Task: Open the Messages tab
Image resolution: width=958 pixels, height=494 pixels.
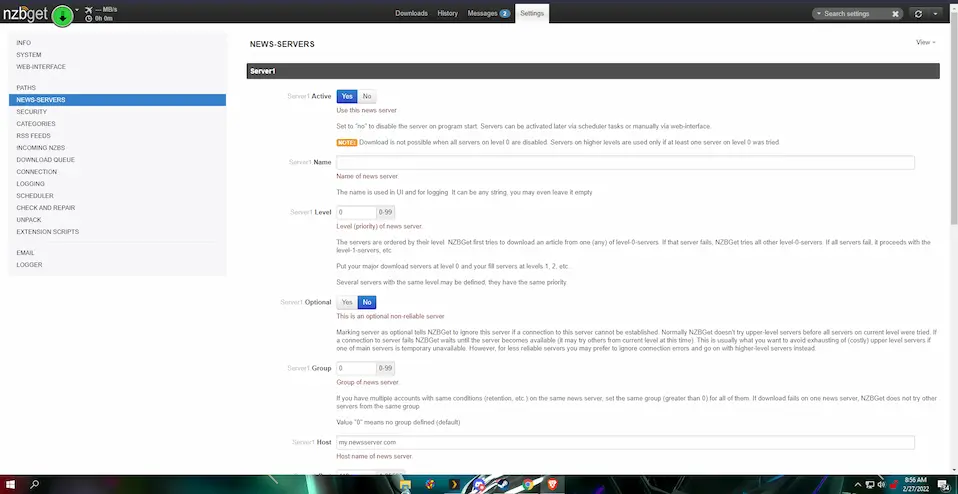Action: point(489,14)
